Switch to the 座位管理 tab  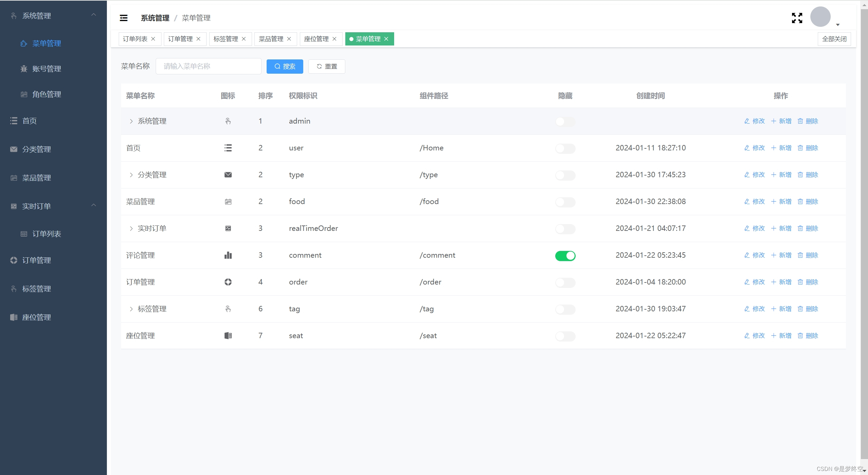316,39
